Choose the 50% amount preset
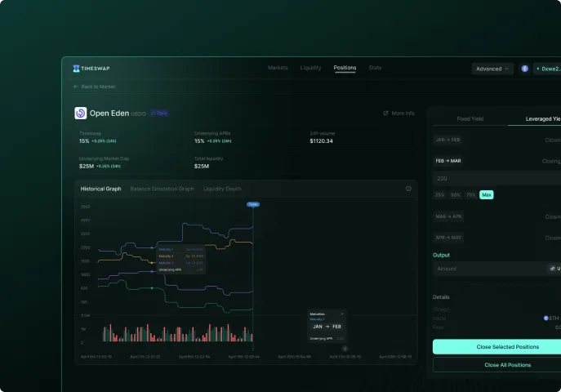This screenshot has height=392, width=561. (455, 195)
